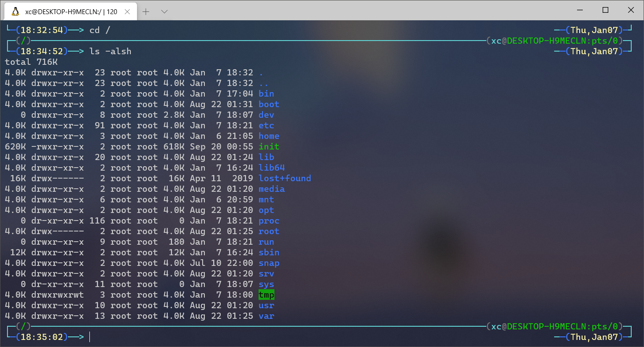Image resolution: width=644 pixels, height=347 pixels.
Task: Click the 'proc' directory name
Action: tap(269, 220)
